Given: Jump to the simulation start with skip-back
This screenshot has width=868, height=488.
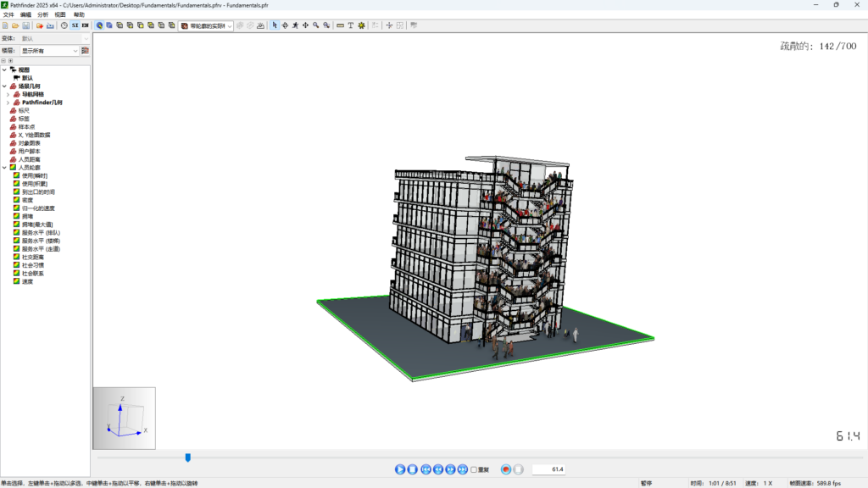Looking at the screenshot, I should (x=426, y=469).
